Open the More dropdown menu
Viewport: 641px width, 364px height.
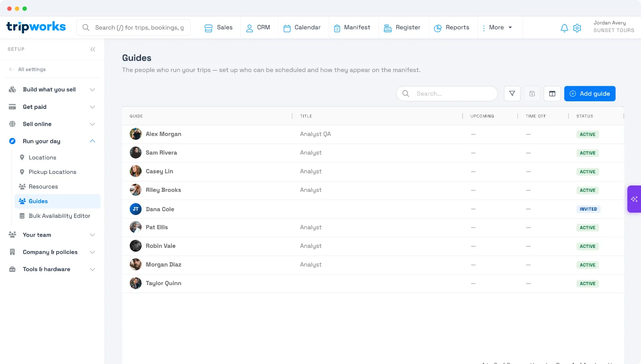(x=497, y=28)
